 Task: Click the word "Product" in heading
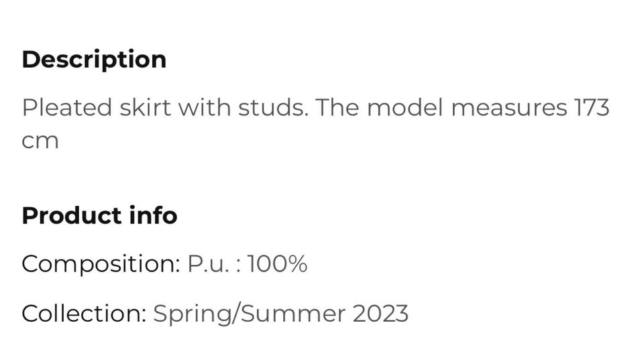[x=68, y=216]
